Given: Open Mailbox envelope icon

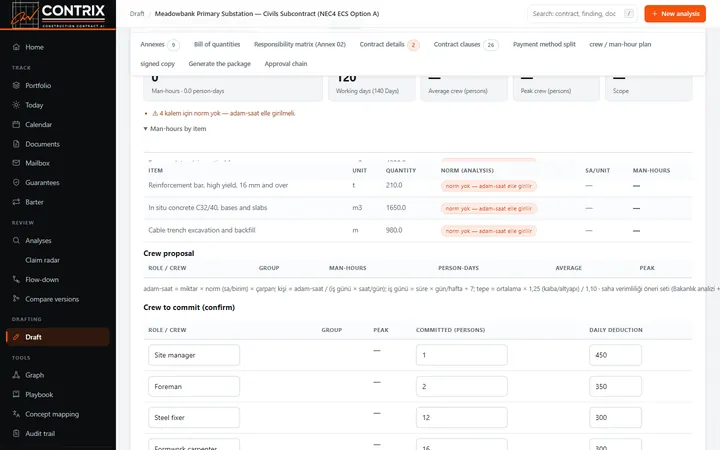Looking at the screenshot, I should coord(16,163).
